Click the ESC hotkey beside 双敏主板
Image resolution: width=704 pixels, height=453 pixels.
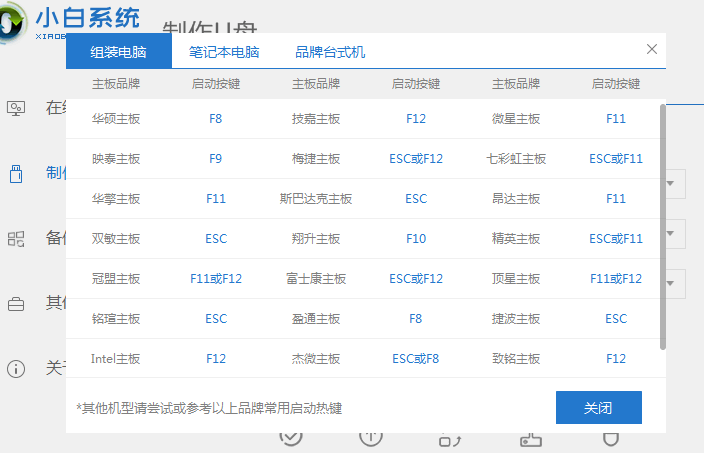coord(216,239)
